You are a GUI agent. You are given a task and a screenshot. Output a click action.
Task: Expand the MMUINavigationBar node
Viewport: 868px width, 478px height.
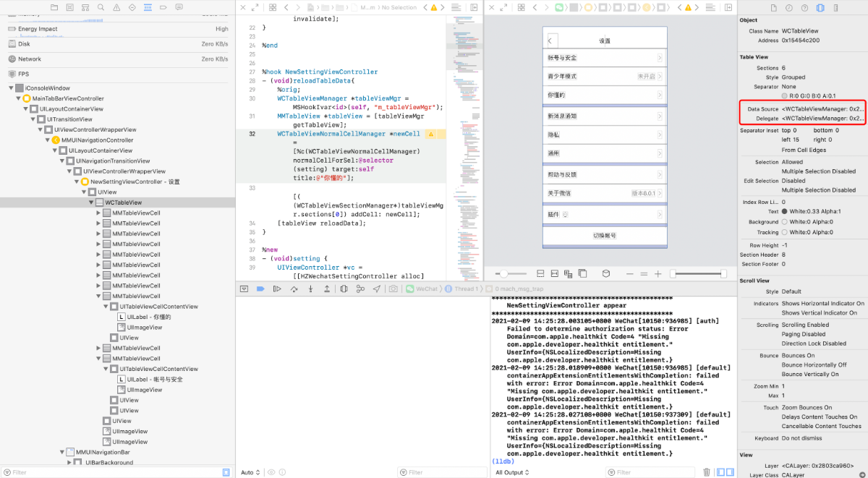(62, 452)
